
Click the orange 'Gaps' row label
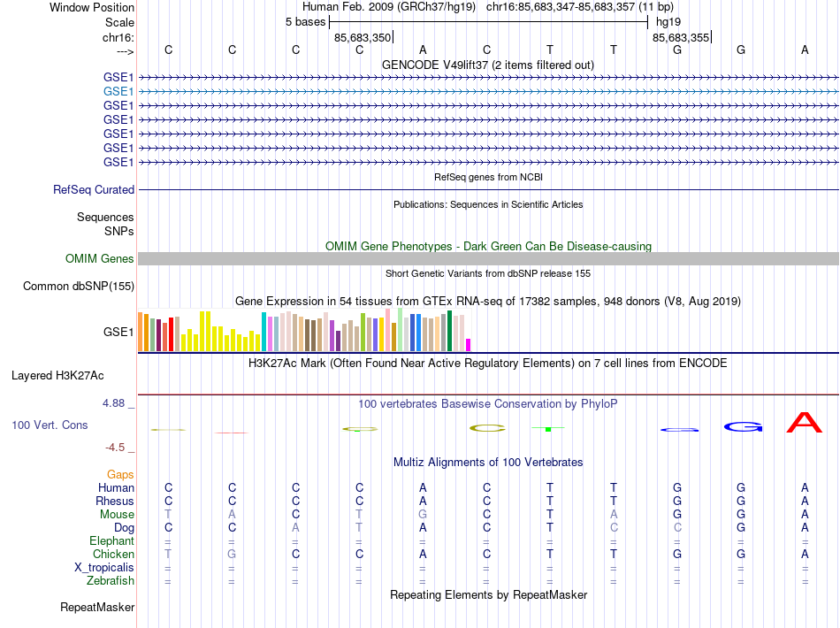click(x=120, y=474)
